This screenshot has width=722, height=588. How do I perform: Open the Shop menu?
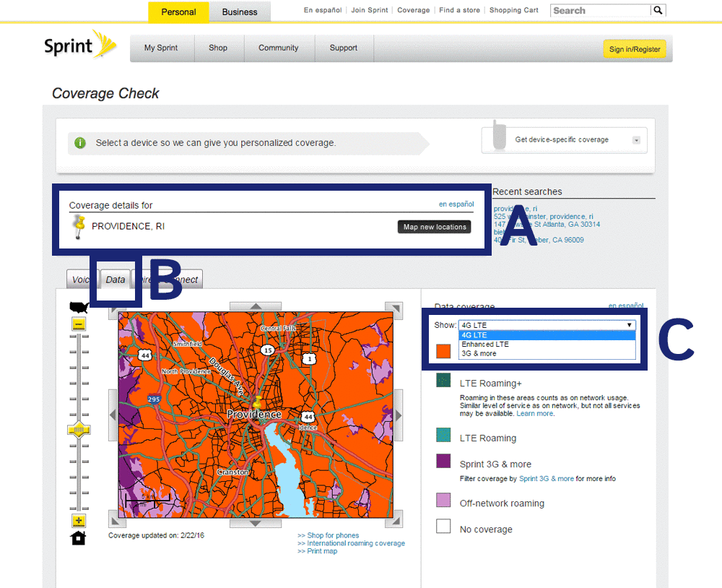point(218,48)
